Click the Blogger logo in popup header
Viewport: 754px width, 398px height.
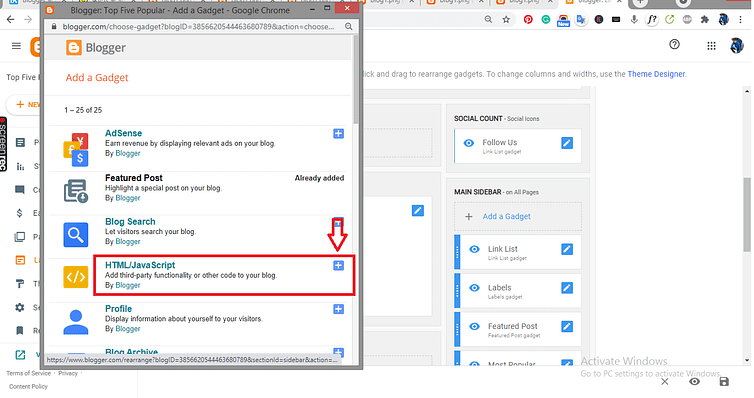(x=96, y=48)
